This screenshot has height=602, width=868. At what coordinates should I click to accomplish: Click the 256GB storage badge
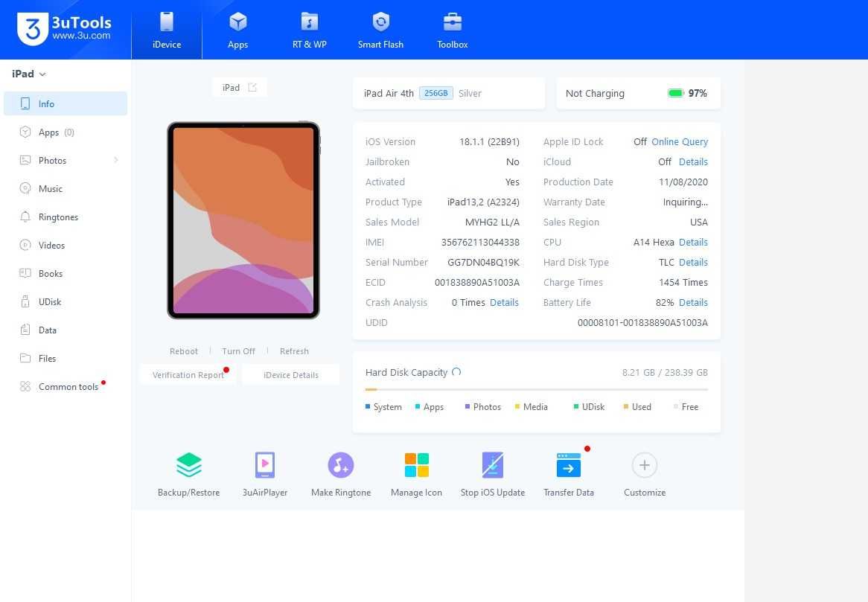(x=436, y=94)
